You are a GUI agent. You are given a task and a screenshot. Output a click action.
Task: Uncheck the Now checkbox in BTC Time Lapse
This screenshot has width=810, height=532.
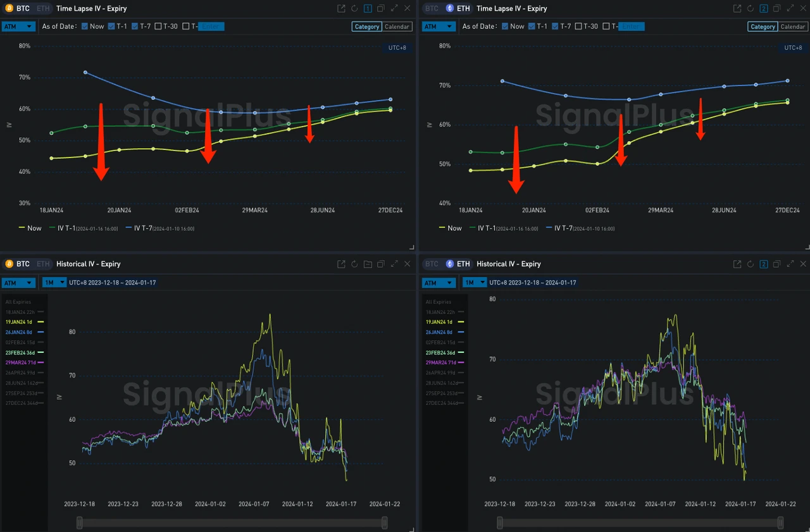click(x=85, y=27)
